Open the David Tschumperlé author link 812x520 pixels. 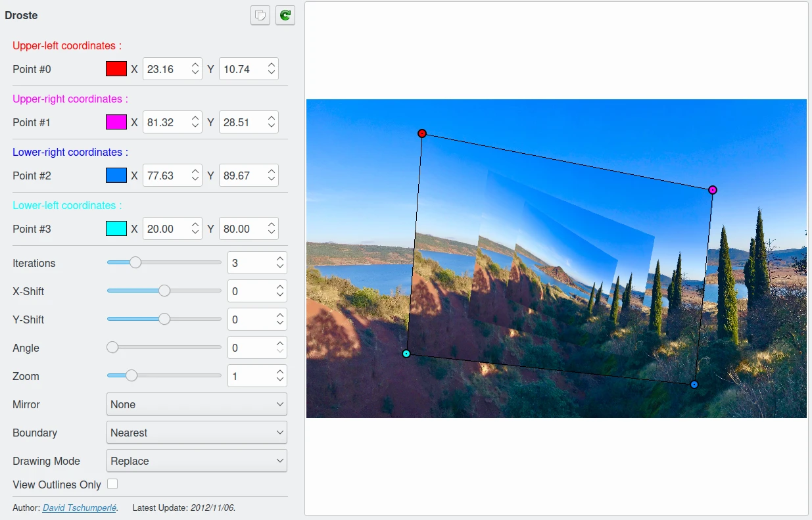80,508
